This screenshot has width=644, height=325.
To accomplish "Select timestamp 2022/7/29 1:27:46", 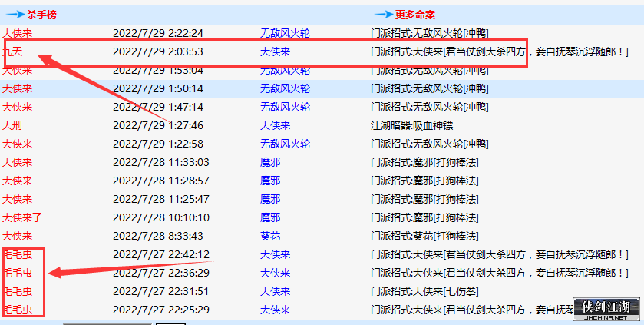I will click(x=158, y=125).
